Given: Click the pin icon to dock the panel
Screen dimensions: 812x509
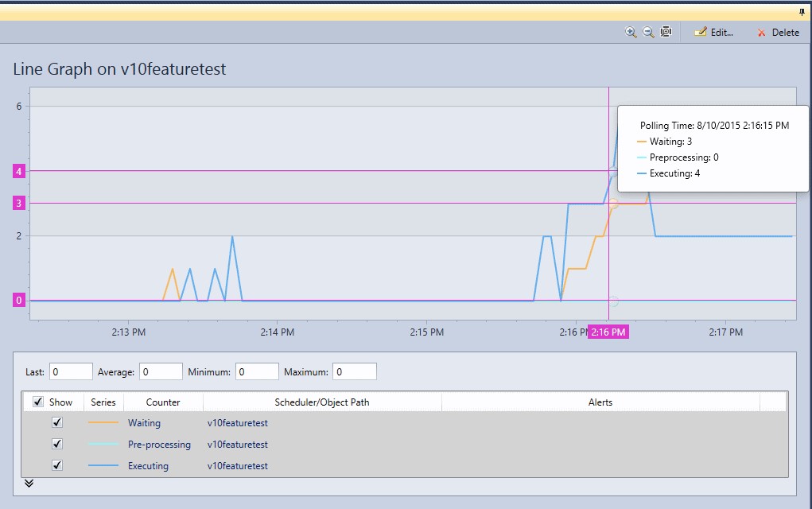Looking at the screenshot, I should click(801, 11).
